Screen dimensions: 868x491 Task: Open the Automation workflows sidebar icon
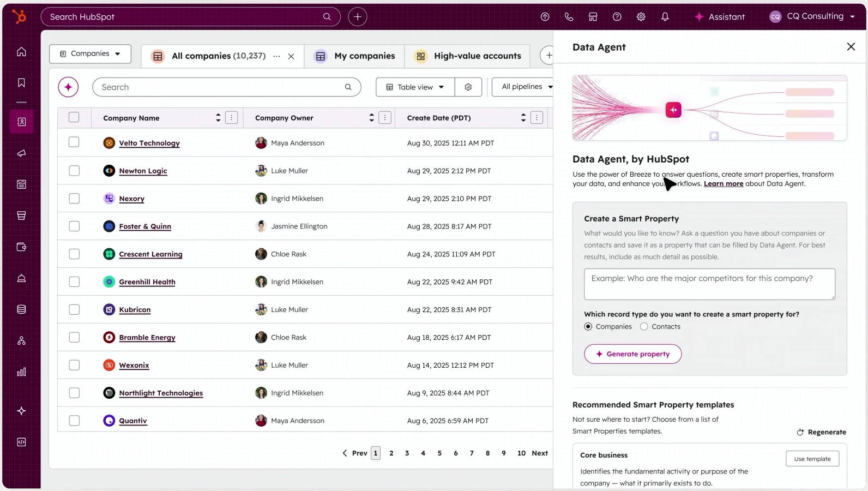tap(21, 341)
